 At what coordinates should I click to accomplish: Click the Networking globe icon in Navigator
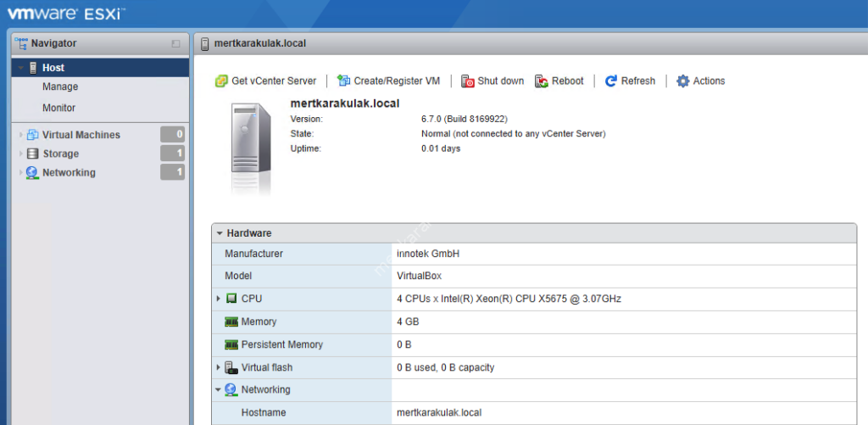tap(33, 172)
